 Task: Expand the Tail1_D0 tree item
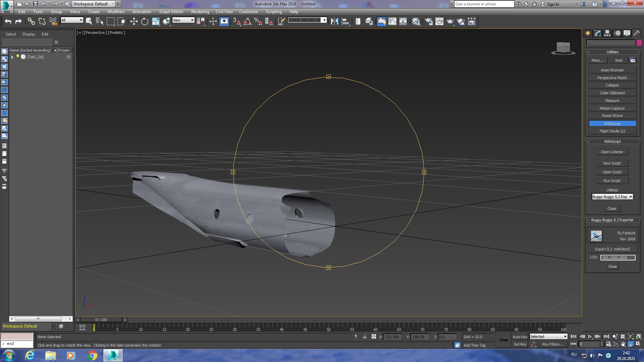point(12,57)
